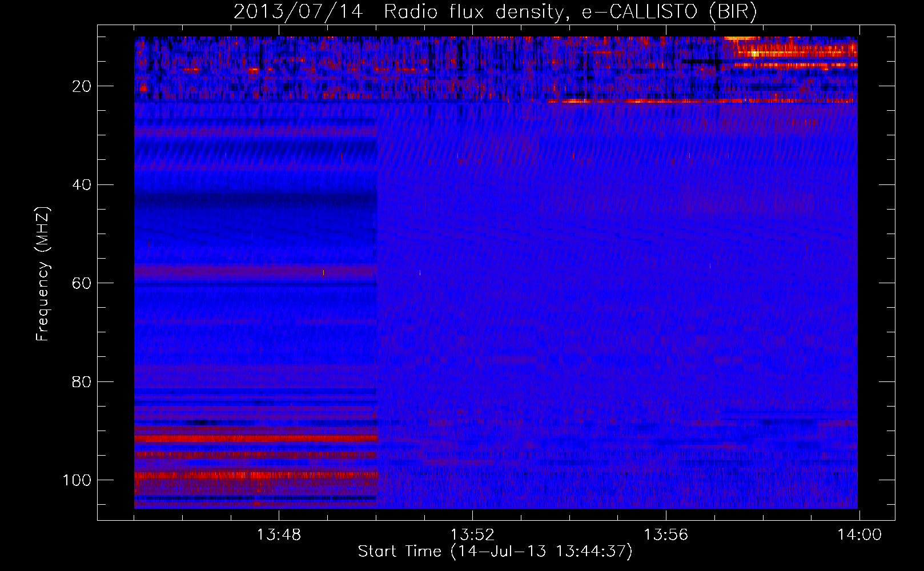This screenshot has height=571, width=924.
Task: Click the 'Start Time (14-Jul-13 13:44:37)' label
Action: (x=495, y=552)
